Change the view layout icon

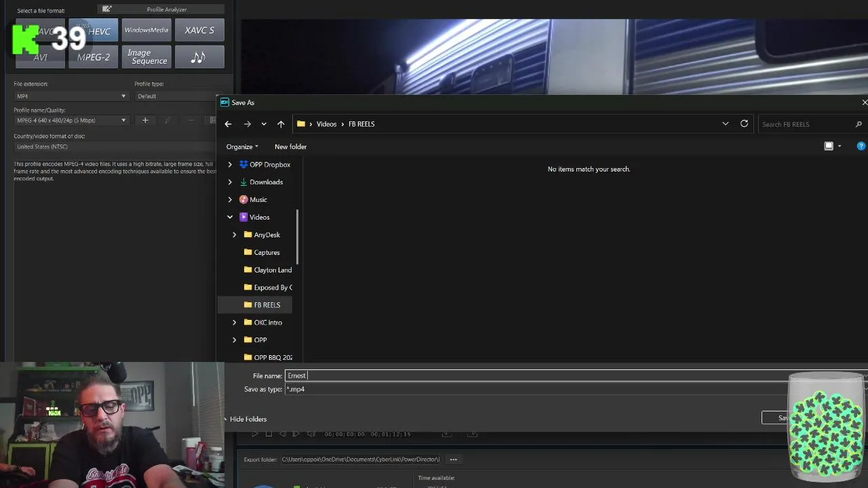[829, 146]
